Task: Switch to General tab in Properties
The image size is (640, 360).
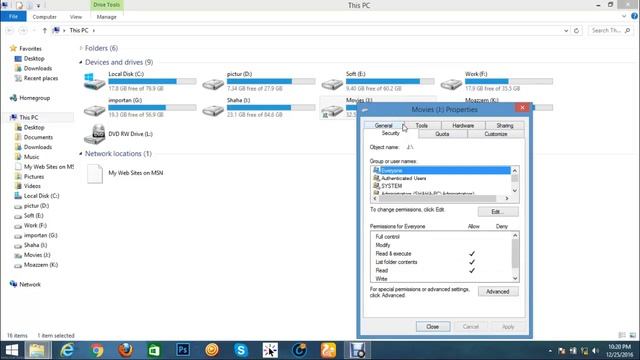Action: (x=383, y=125)
